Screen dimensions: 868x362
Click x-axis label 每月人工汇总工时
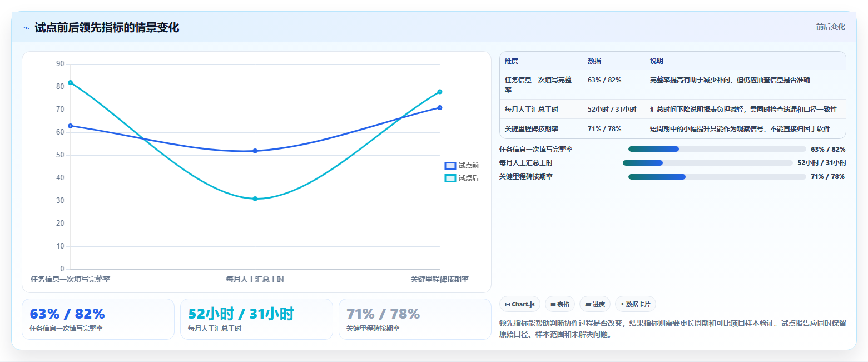click(x=255, y=279)
